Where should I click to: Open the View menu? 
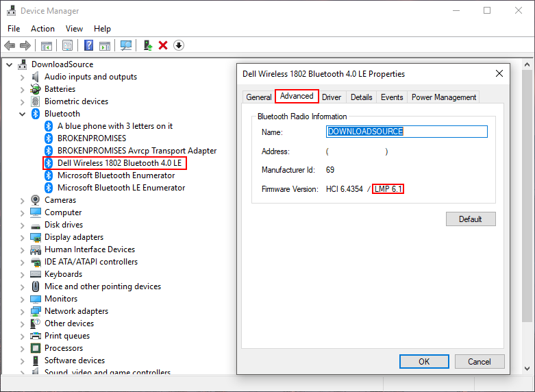(x=74, y=29)
